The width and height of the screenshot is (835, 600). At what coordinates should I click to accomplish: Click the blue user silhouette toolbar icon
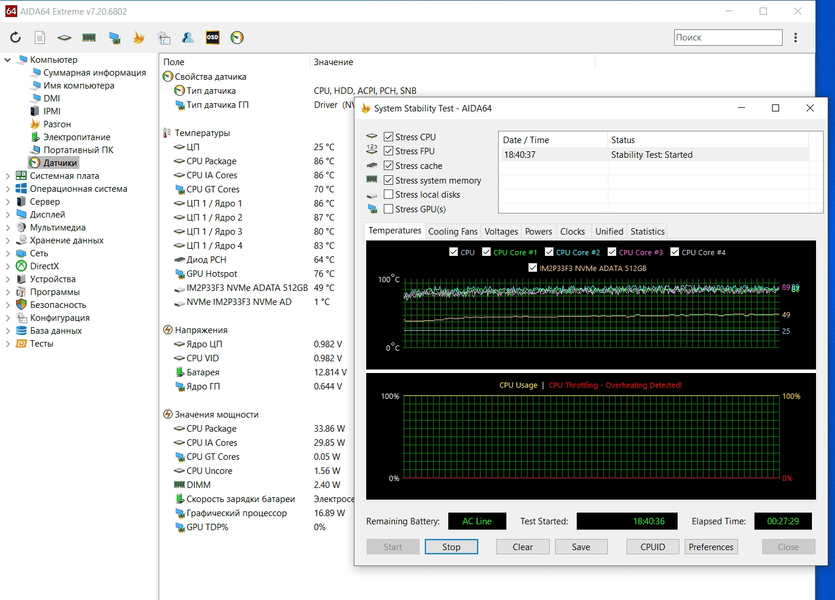pos(187,37)
